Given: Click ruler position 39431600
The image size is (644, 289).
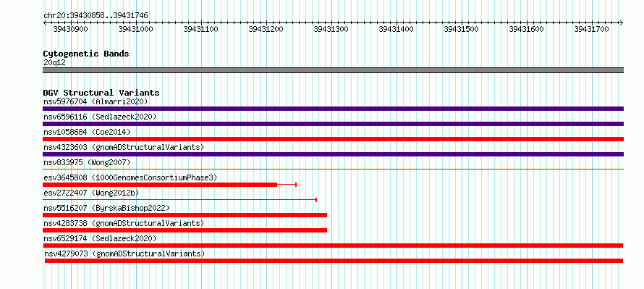Looking at the screenshot, I should click(x=526, y=29).
